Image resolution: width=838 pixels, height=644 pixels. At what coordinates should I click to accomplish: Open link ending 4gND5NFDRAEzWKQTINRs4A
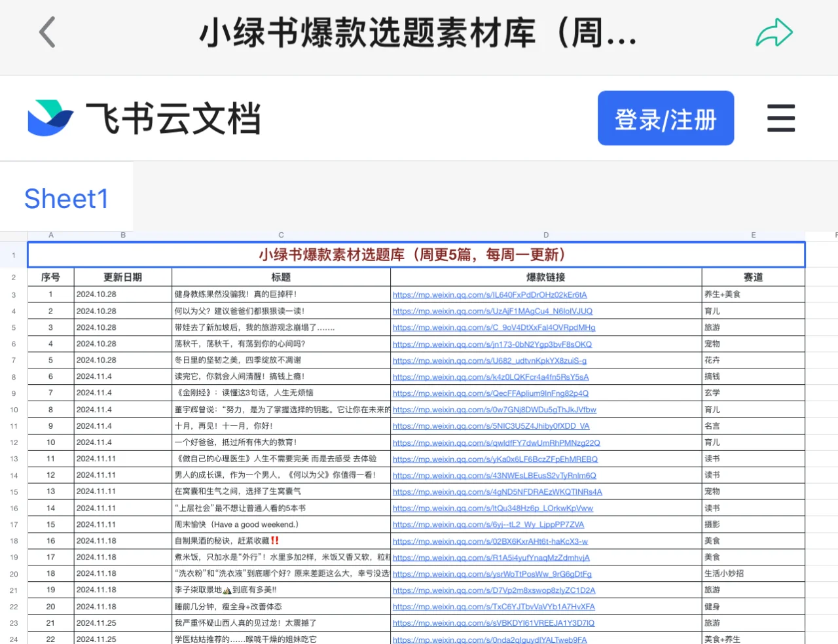(498, 492)
